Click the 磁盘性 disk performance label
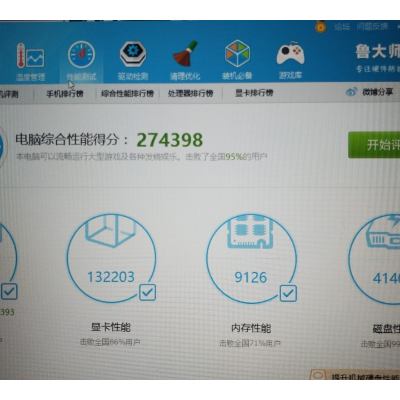400x400 pixels. click(386, 329)
